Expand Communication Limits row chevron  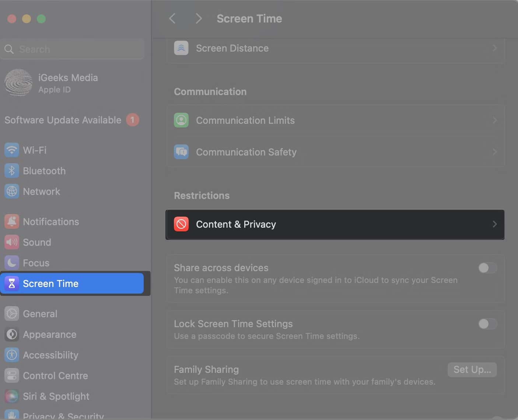[x=494, y=120]
